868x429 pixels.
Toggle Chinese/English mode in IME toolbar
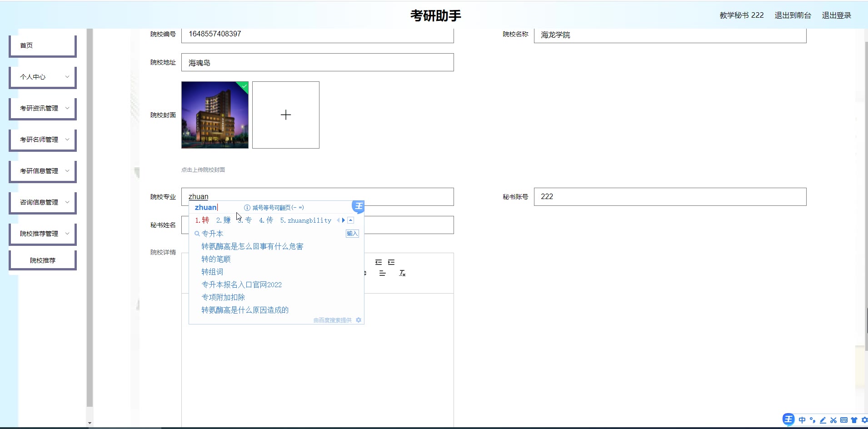coord(802,420)
